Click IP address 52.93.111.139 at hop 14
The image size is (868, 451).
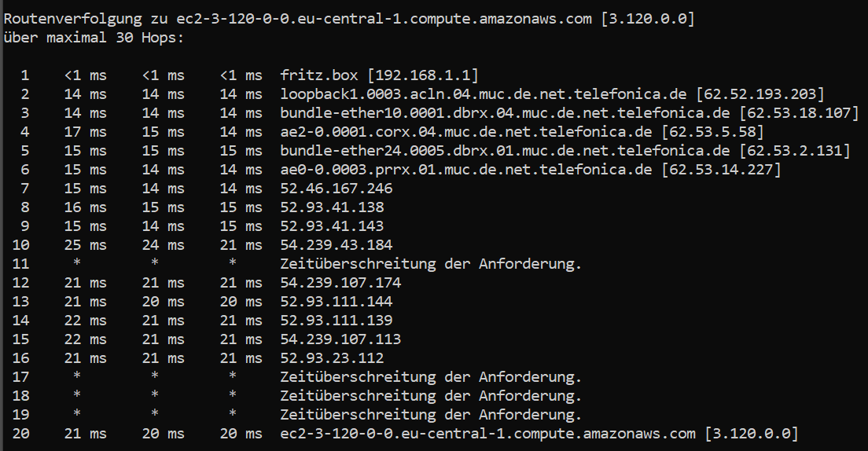click(x=336, y=321)
